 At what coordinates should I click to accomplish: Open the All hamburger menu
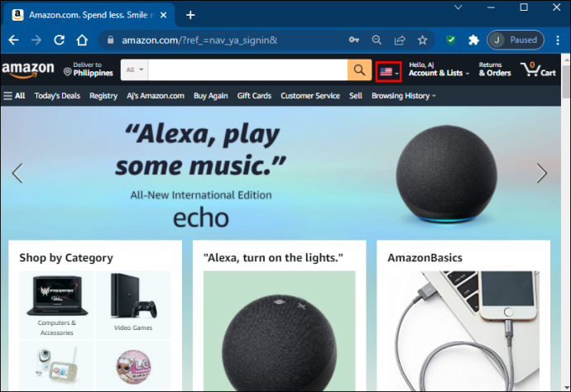click(14, 96)
